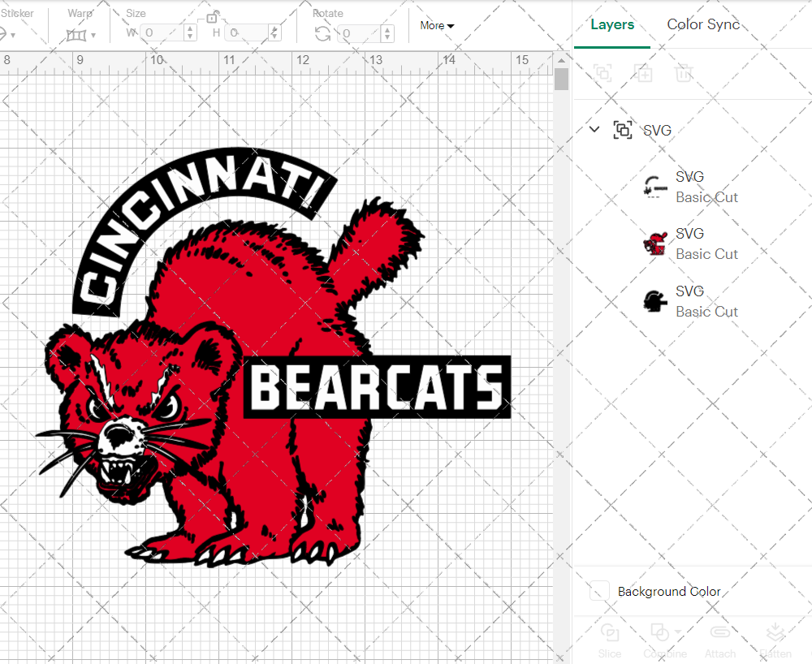Switch to the Color Sync tab
Image resolution: width=812 pixels, height=664 pixels.
(x=703, y=24)
